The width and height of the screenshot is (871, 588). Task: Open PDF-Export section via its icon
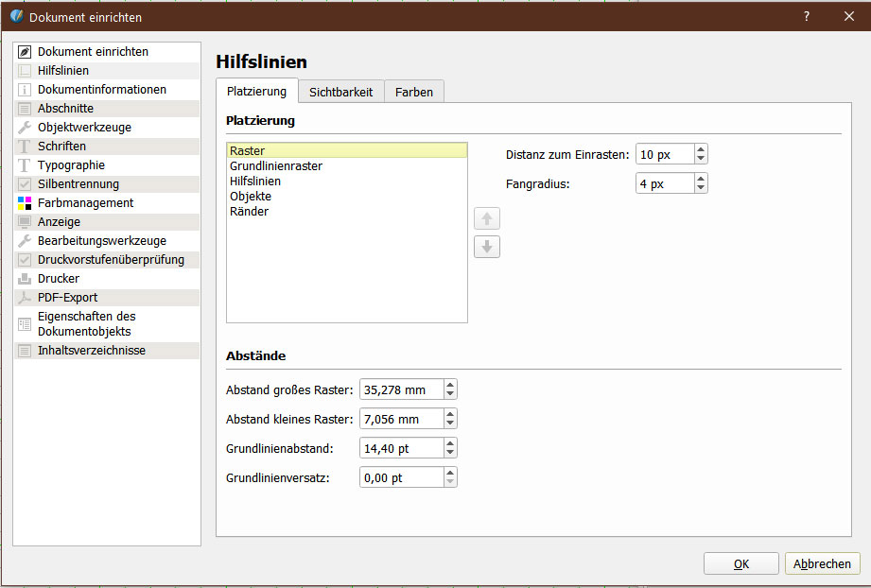click(25, 298)
